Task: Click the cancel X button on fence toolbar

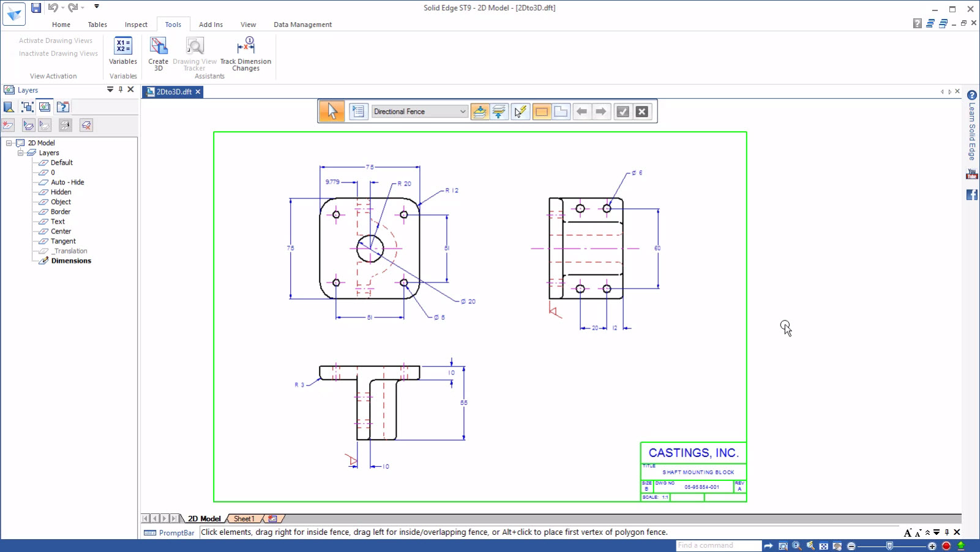Action: [641, 111]
